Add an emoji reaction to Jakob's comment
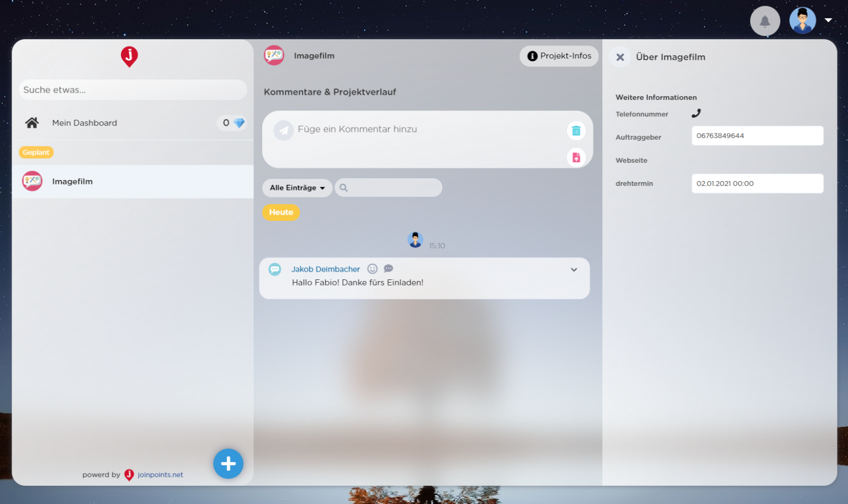 coord(373,268)
